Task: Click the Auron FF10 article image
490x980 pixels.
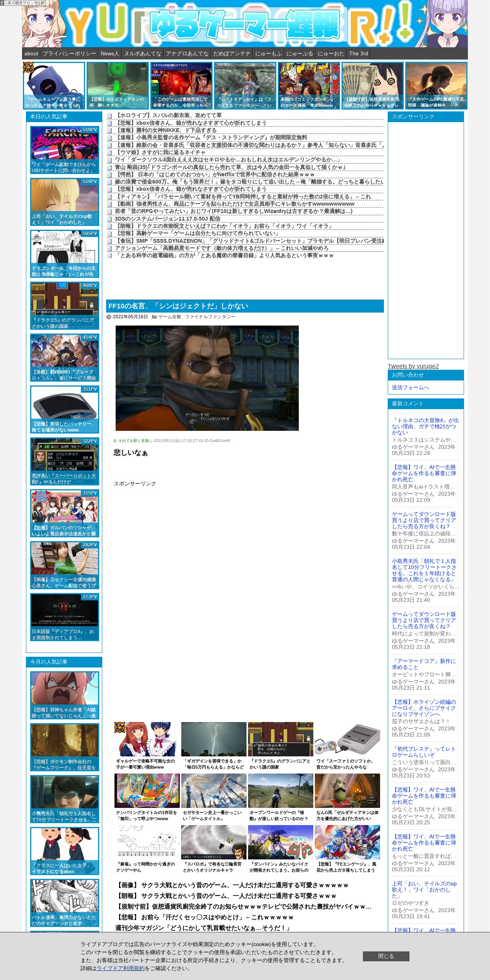Action: click(207, 378)
